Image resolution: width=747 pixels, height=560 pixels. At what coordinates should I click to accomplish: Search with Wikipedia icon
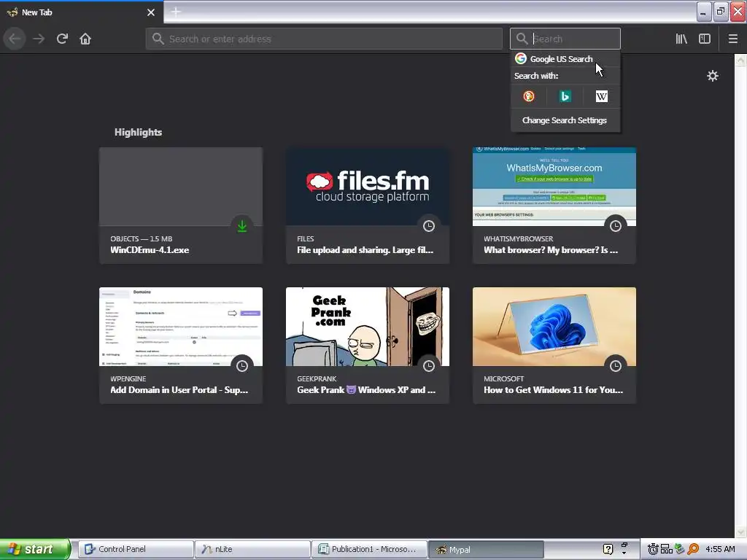pos(601,96)
